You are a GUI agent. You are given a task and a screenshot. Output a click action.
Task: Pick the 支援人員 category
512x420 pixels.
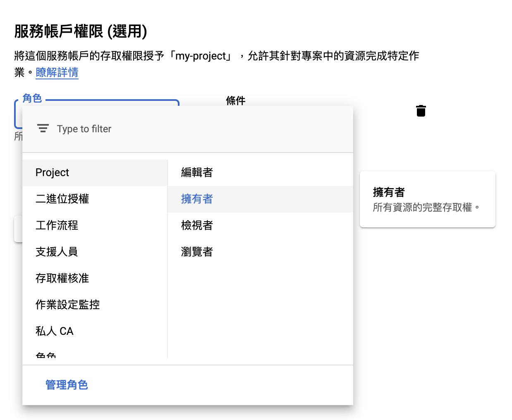pos(95,252)
